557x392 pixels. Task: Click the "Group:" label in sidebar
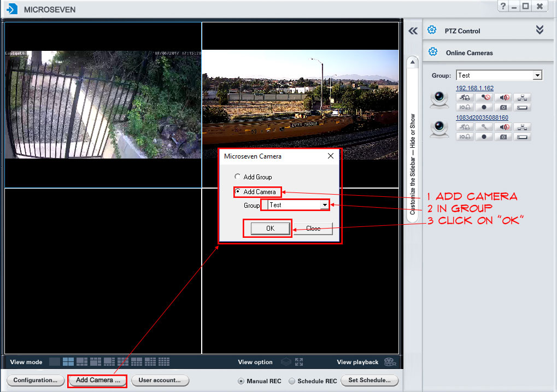(x=441, y=75)
